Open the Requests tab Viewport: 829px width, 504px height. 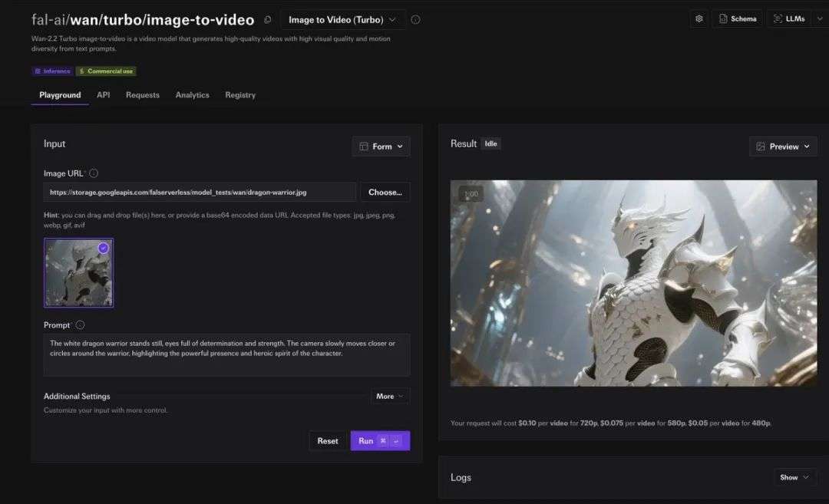tap(142, 95)
